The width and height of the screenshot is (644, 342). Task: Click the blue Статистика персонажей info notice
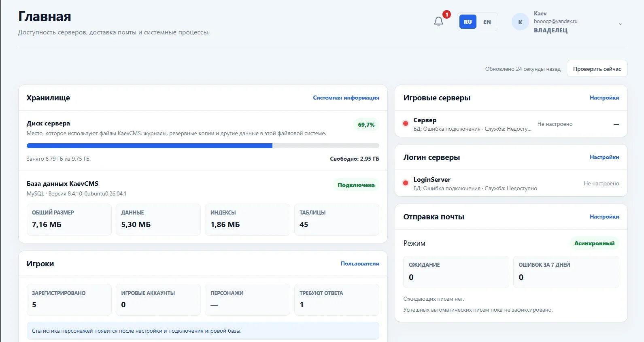(x=203, y=331)
